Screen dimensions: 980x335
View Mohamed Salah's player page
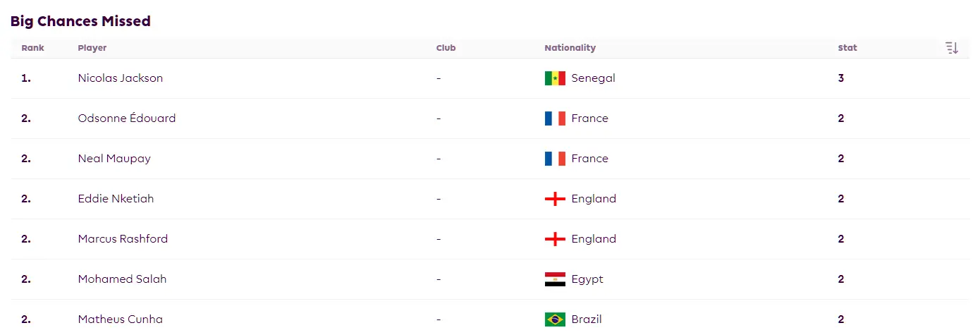point(122,279)
